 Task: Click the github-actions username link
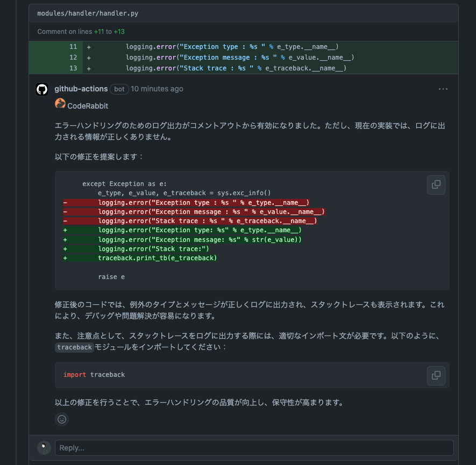coord(81,89)
